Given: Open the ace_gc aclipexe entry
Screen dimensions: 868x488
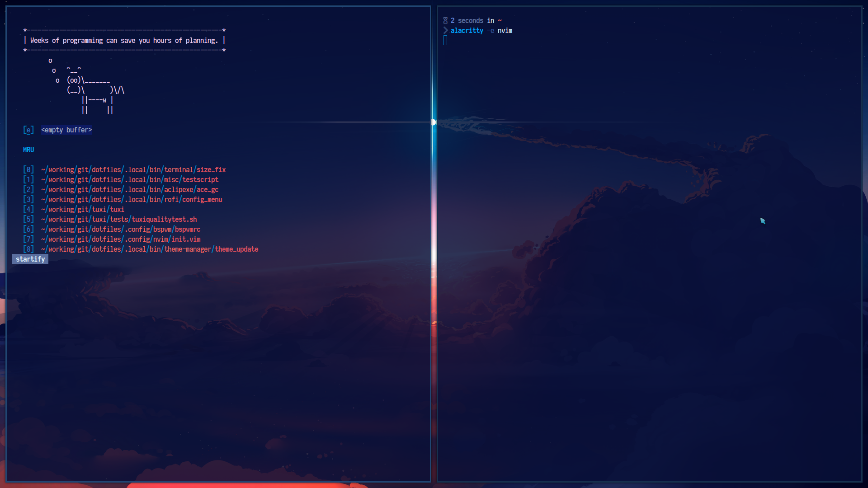Looking at the screenshot, I should [130, 189].
